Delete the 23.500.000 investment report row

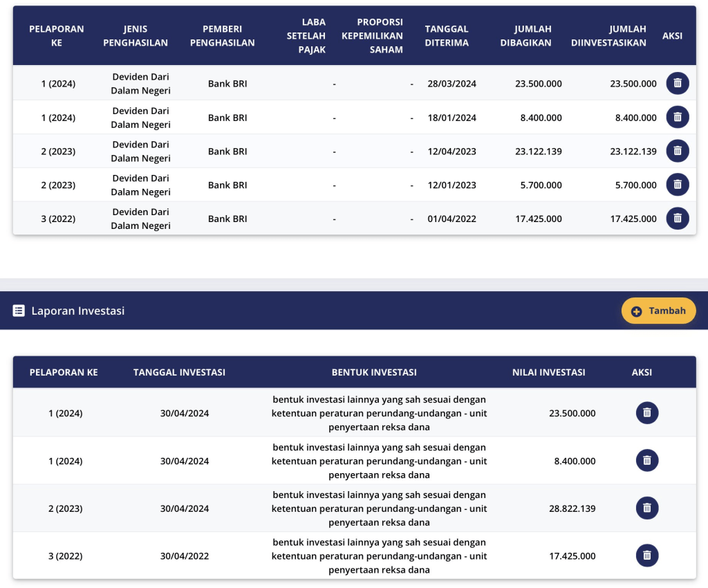click(646, 413)
